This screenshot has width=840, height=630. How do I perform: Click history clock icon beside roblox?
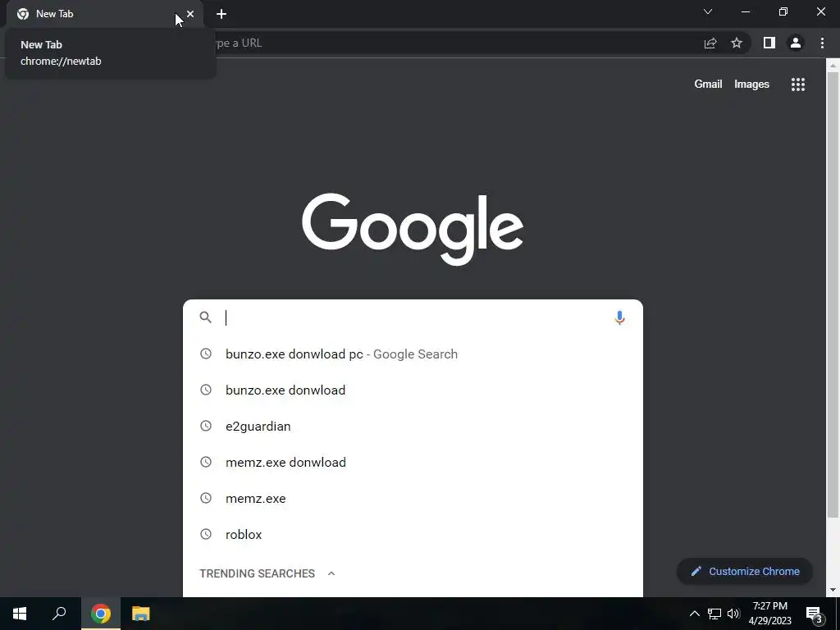click(x=206, y=534)
